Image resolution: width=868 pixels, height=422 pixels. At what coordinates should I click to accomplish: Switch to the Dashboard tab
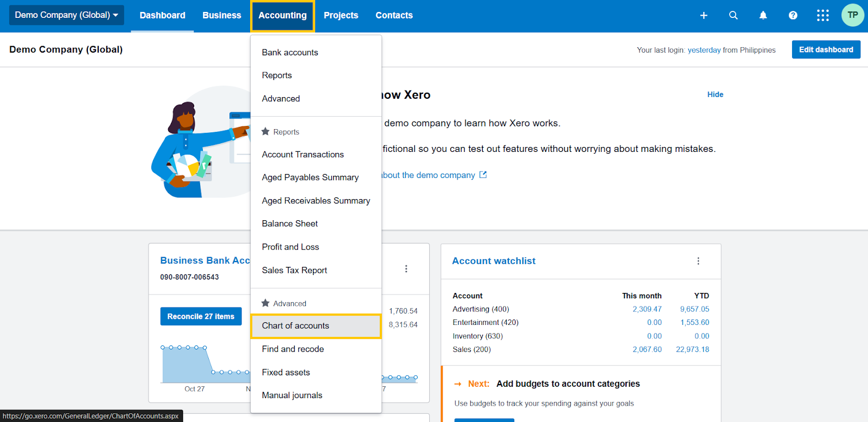[x=162, y=15]
